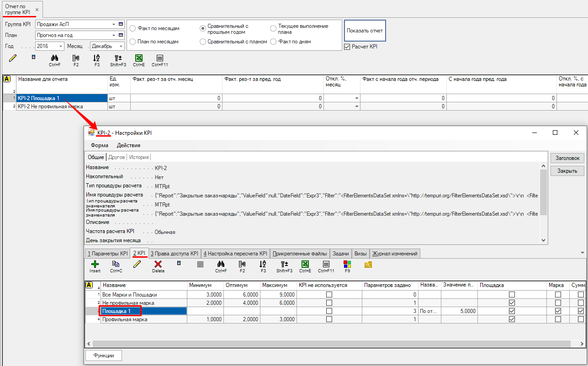Image resolution: width=588 pixels, height=366 pixels.
Task: Expand the 'Группа KPI' dropdown
Action: pos(113,24)
